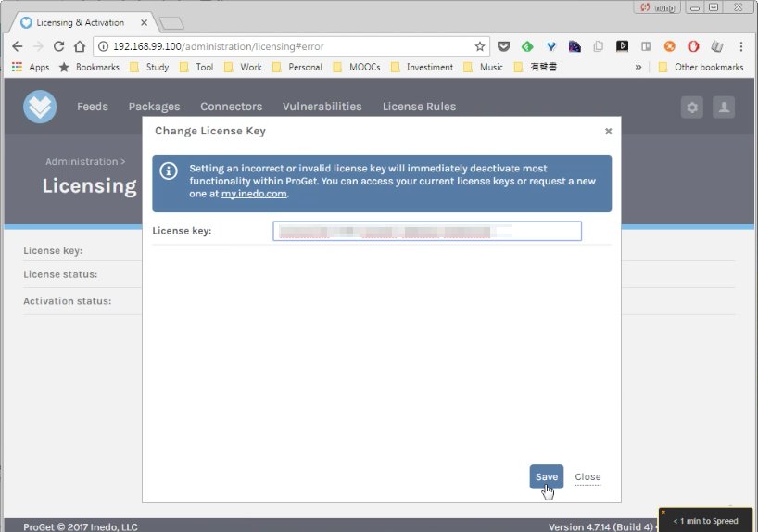Click the Licensing page heading
This screenshot has width=758, height=532.
coord(90,185)
